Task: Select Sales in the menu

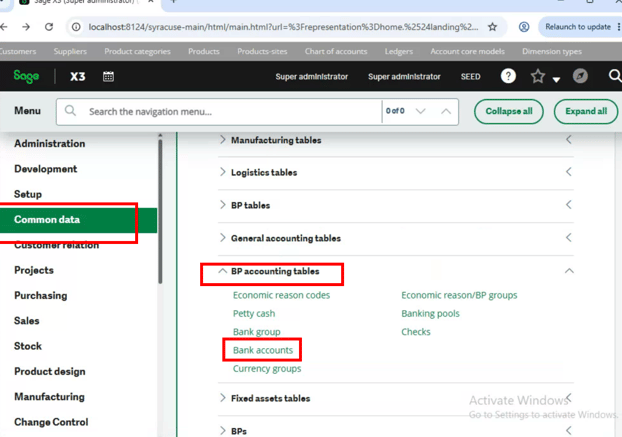Action: pyautogui.click(x=27, y=320)
